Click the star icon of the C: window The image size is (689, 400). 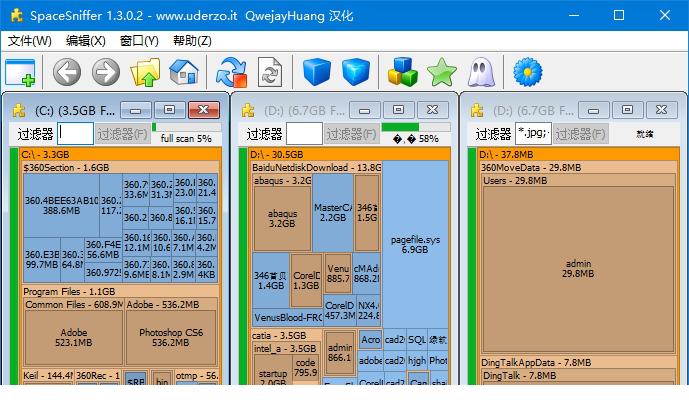point(19,110)
